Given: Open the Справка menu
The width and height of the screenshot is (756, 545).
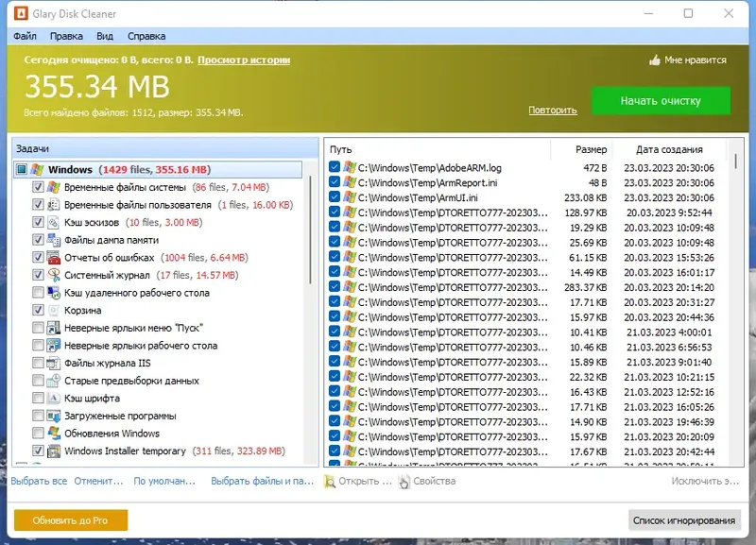Looking at the screenshot, I should pos(146,36).
